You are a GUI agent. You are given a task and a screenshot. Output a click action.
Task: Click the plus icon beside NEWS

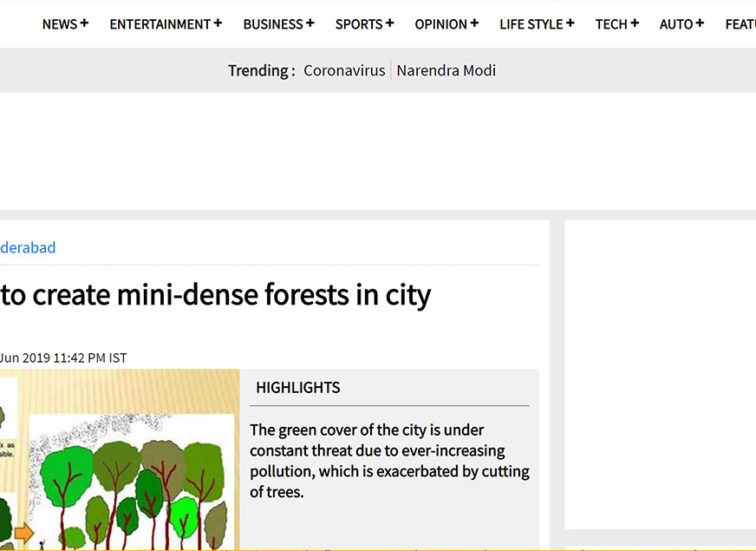(x=84, y=23)
